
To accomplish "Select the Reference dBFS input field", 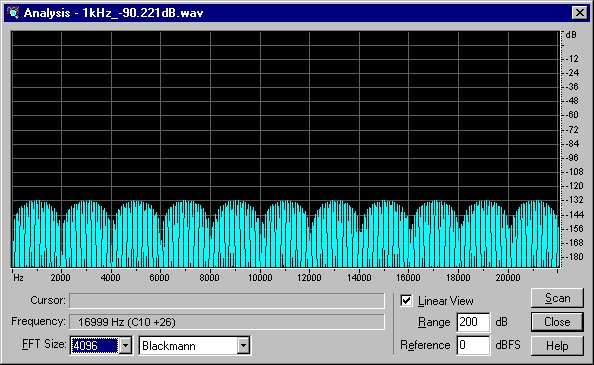I will click(x=473, y=345).
